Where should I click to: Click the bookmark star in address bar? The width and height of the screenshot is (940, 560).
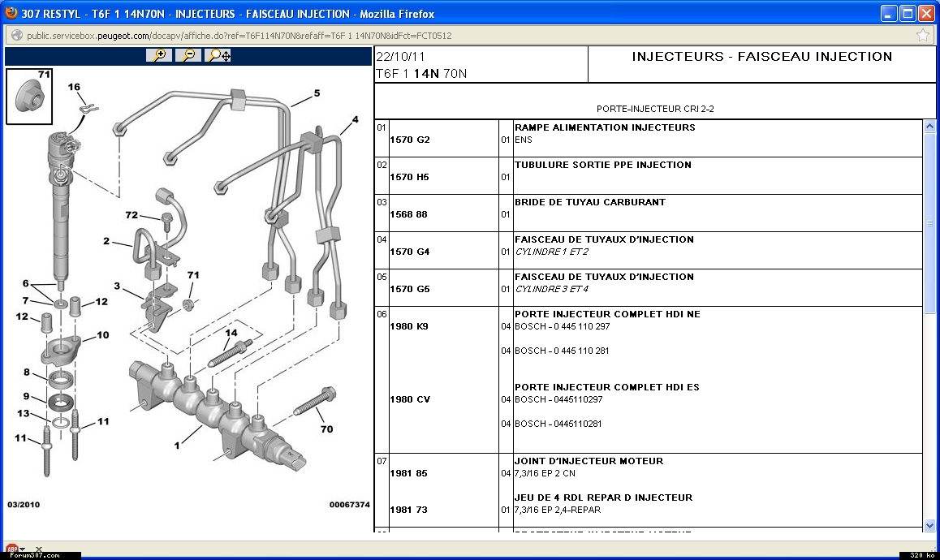pyautogui.click(x=923, y=36)
